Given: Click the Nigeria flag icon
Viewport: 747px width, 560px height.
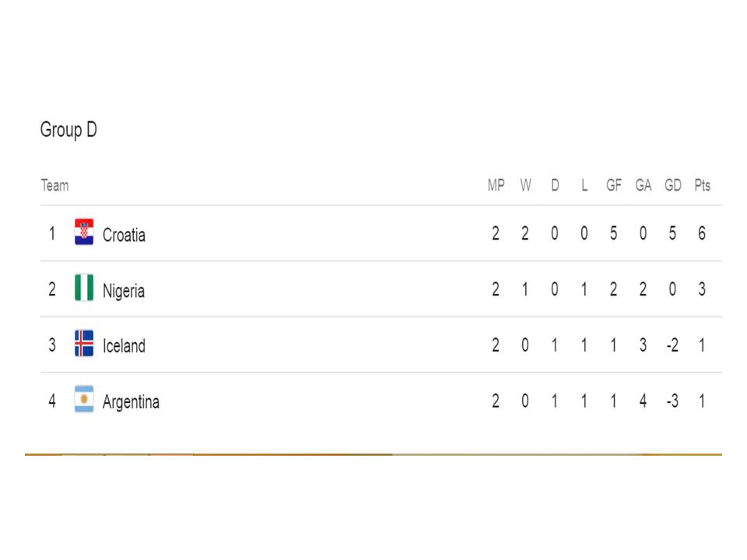Looking at the screenshot, I should (84, 288).
